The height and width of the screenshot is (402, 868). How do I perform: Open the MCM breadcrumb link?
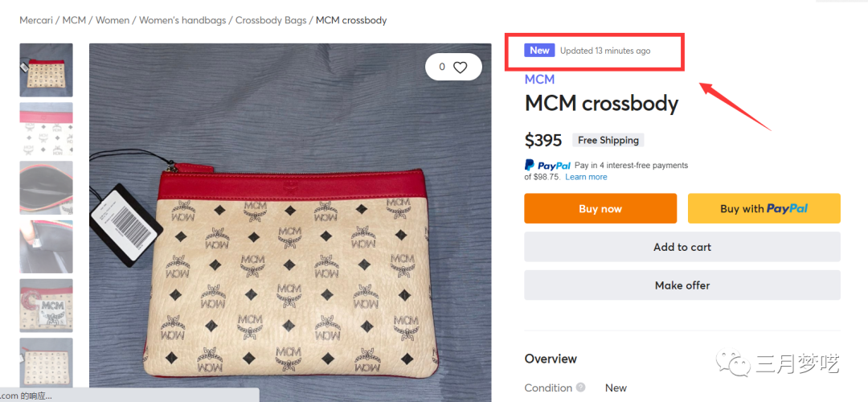click(x=74, y=20)
